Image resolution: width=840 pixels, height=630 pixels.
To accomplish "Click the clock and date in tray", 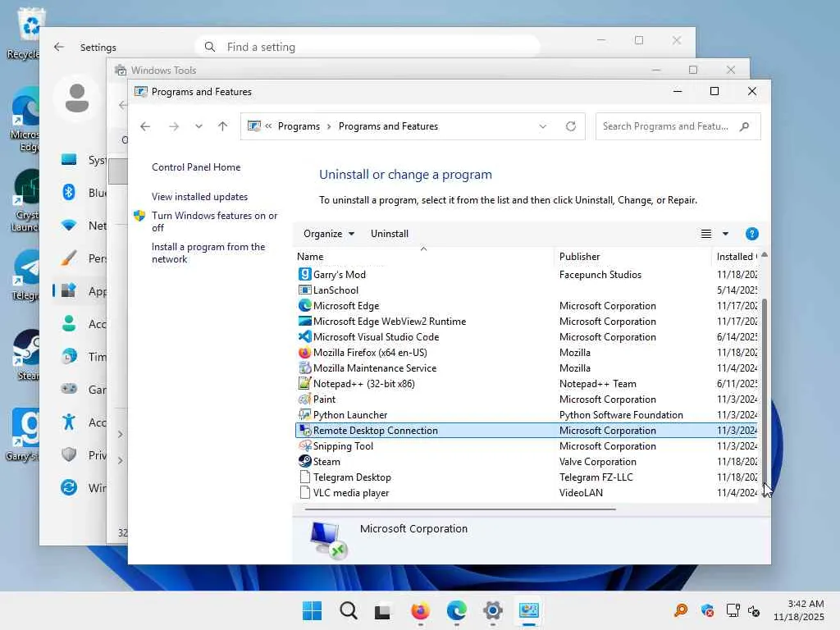I will (798, 610).
